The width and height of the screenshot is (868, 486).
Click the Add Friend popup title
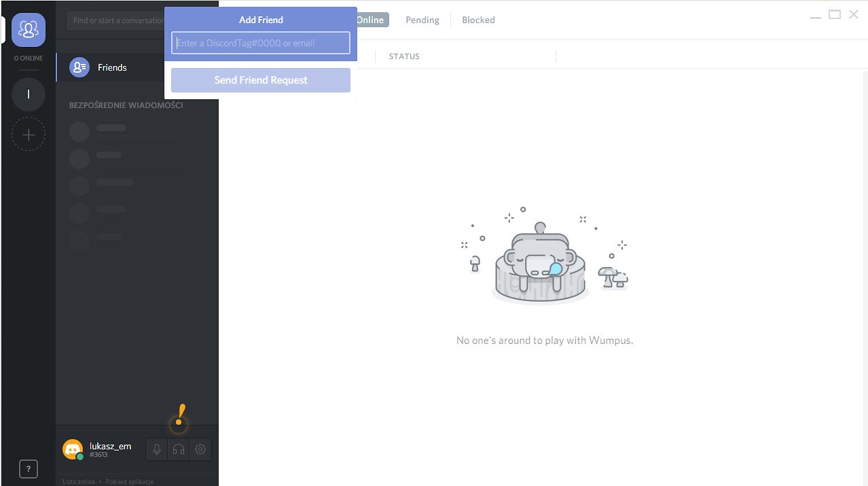pyautogui.click(x=261, y=20)
